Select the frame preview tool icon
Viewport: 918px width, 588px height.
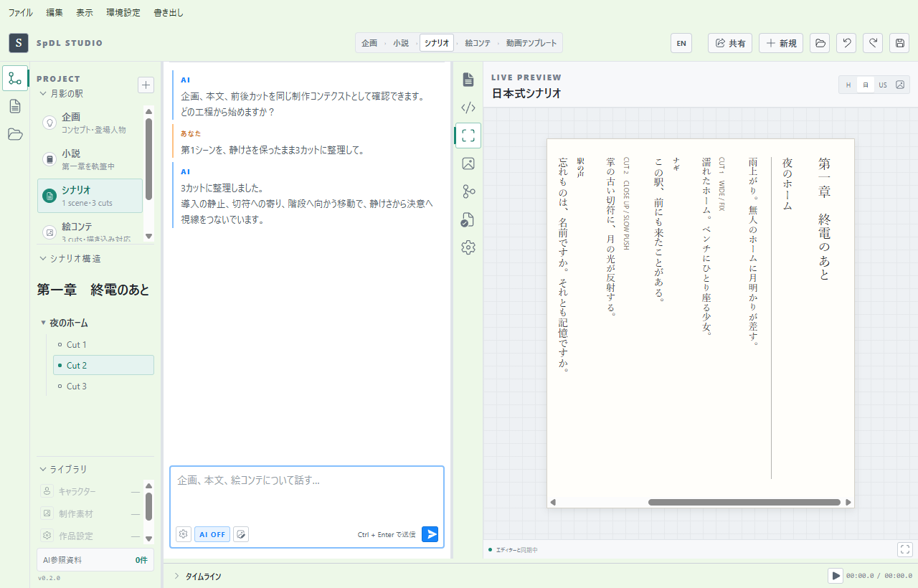point(468,136)
